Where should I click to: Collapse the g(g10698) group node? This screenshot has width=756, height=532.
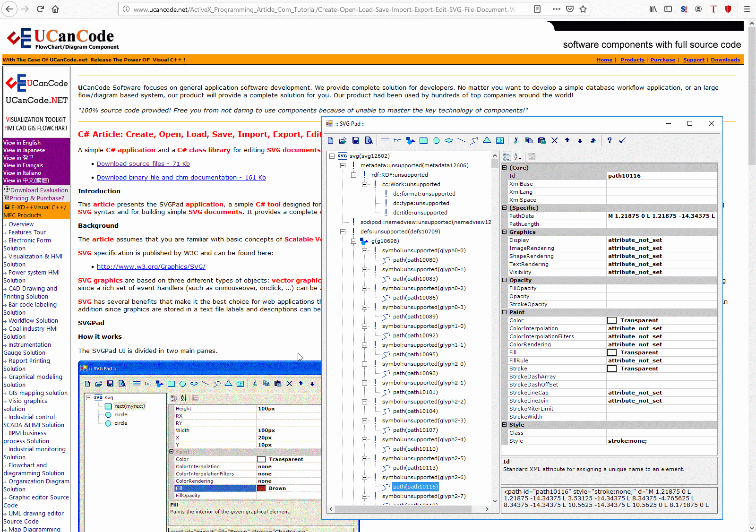pyautogui.click(x=354, y=241)
